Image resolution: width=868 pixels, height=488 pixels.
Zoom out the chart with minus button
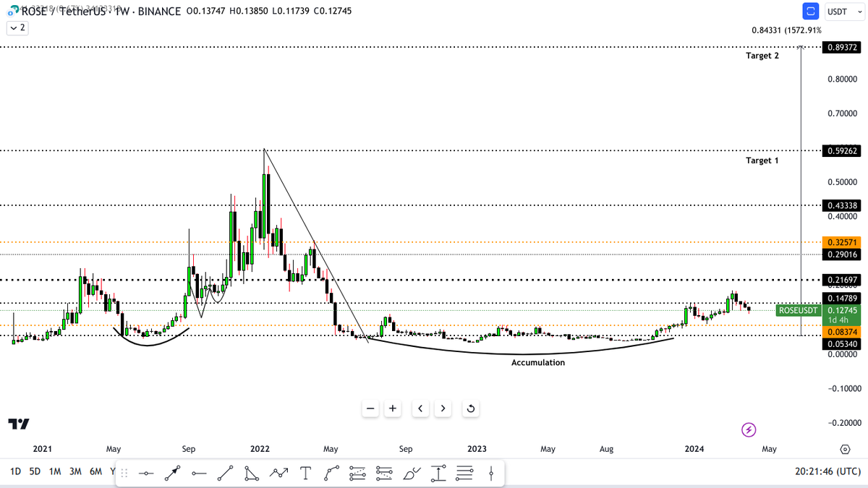[371, 408]
